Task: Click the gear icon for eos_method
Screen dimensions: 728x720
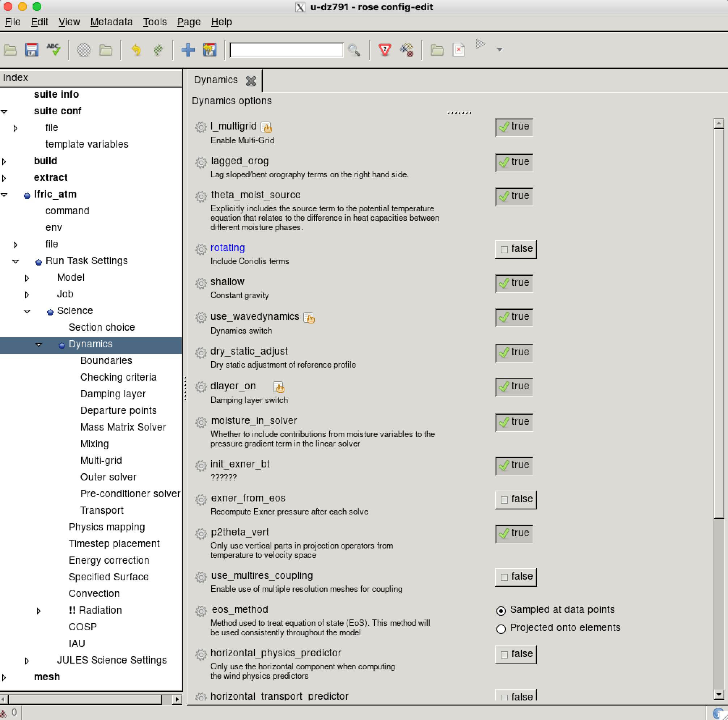Action: [201, 611]
